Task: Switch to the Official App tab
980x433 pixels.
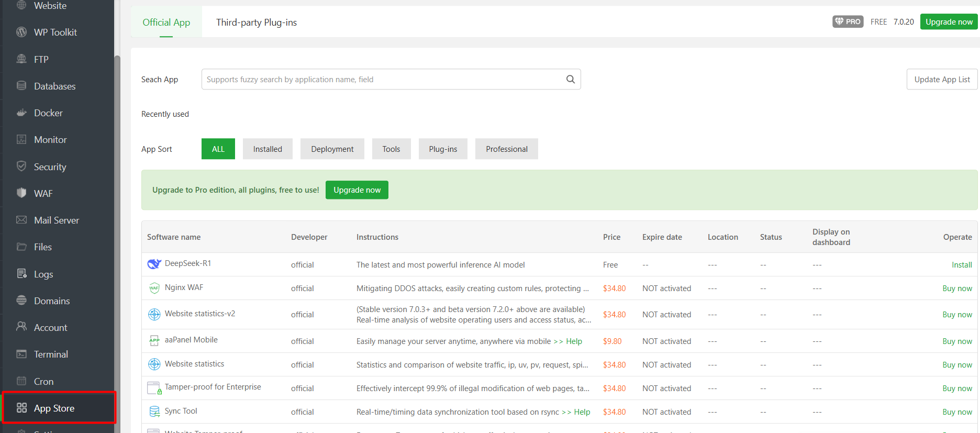Action: (x=166, y=22)
